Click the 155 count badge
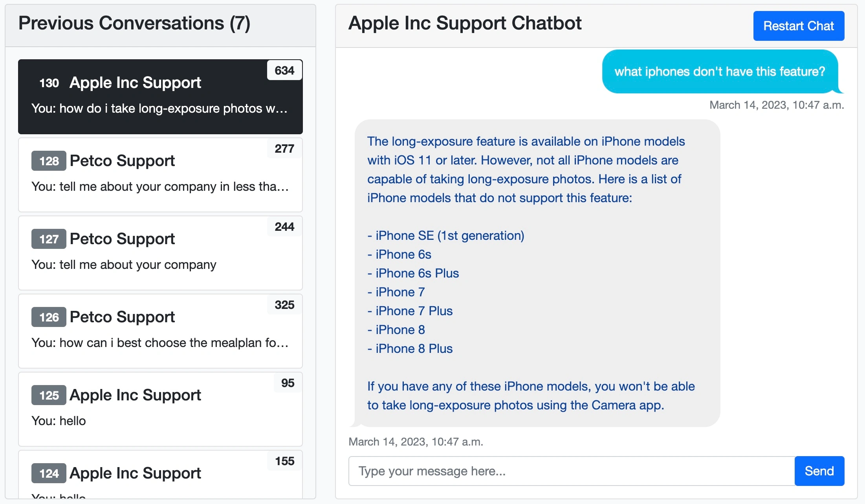This screenshot has height=504, width=865. click(284, 461)
